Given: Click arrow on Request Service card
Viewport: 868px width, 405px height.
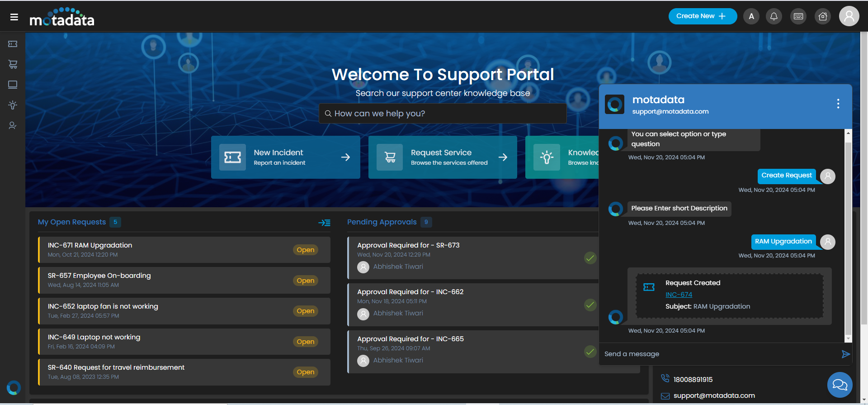Looking at the screenshot, I should [x=503, y=157].
